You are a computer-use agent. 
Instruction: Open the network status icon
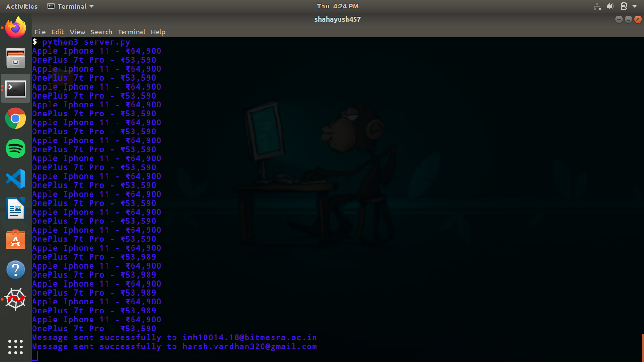597,6
